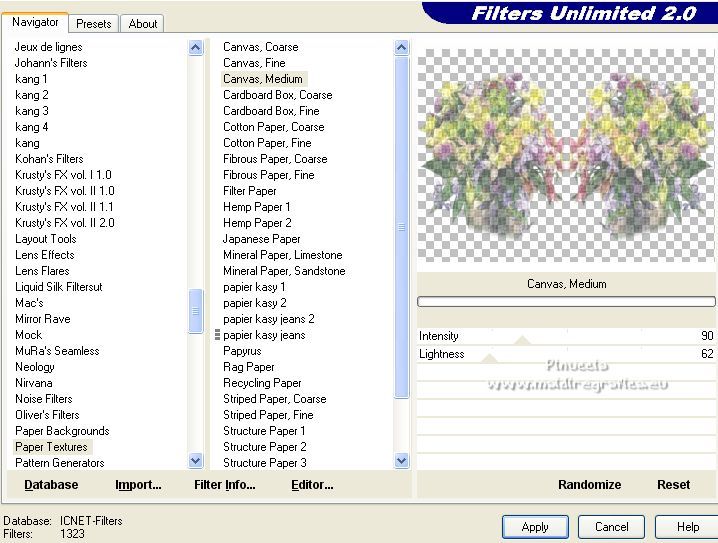Screen dimensions: 718x543
Task: Click scroll-up arrow of filter effects list
Action: (402, 48)
